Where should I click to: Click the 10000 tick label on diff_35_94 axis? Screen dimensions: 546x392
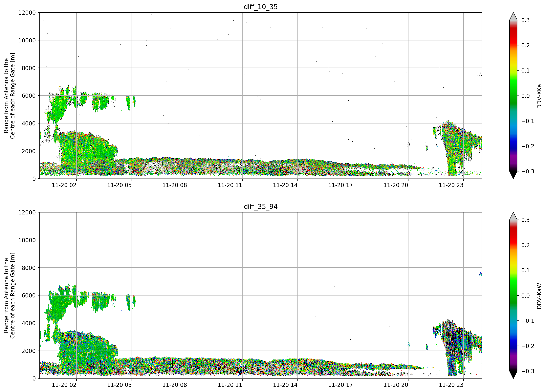pos(27,240)
